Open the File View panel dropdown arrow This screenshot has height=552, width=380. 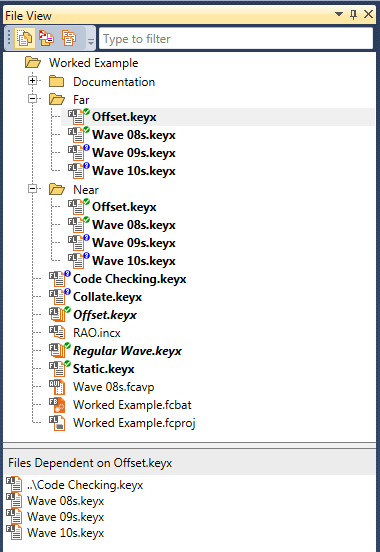pos(338,14)
